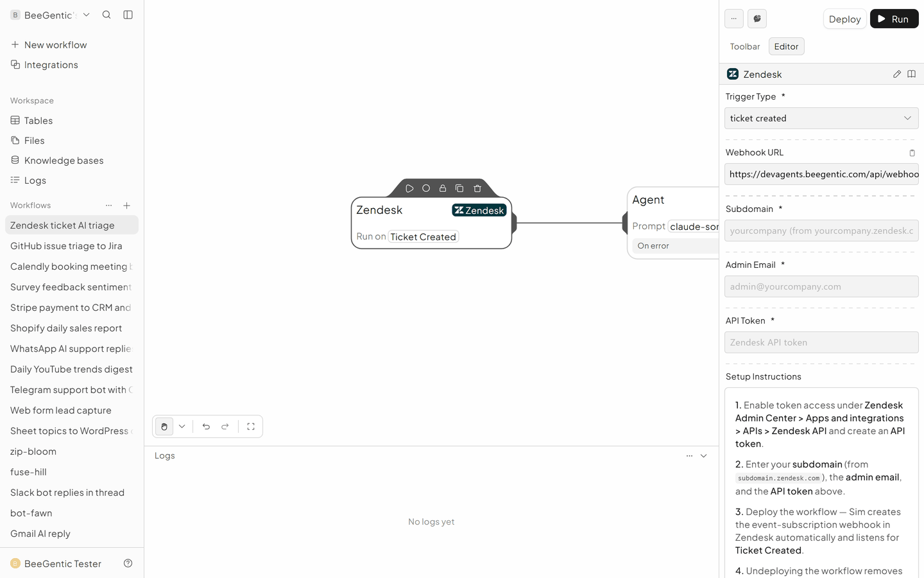Focus the Subdomain input field
Image resolution: width=924 pixels, height=578 pixels.
(x=821, y=231)
